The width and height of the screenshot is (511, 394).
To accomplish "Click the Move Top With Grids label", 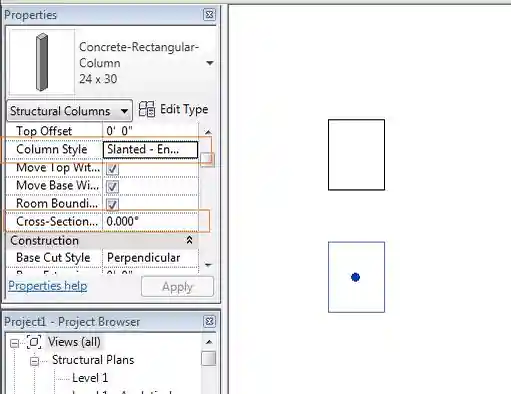I will [x=58, y=167].
